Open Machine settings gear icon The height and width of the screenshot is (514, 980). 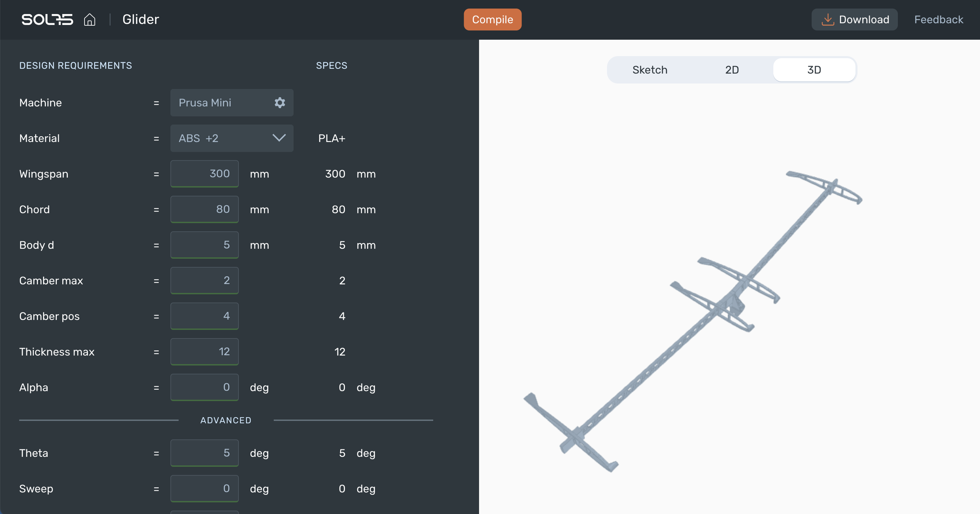point(280,103)
